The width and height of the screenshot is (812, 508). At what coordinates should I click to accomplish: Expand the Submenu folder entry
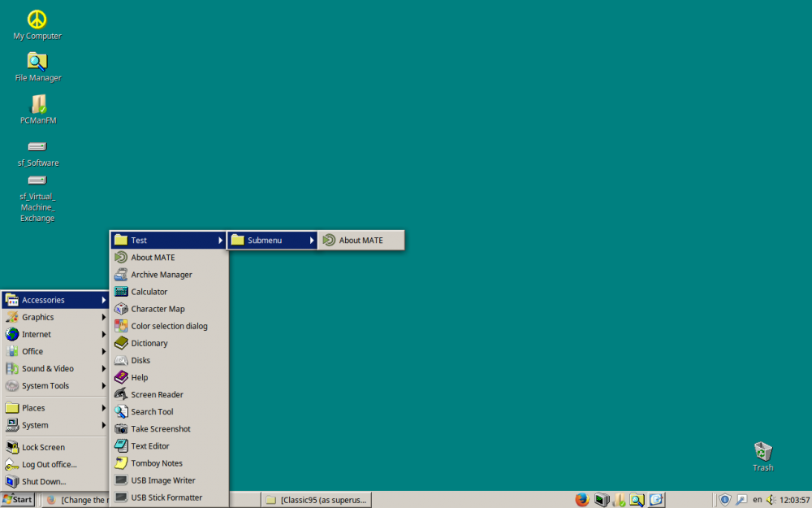point(272,240)
